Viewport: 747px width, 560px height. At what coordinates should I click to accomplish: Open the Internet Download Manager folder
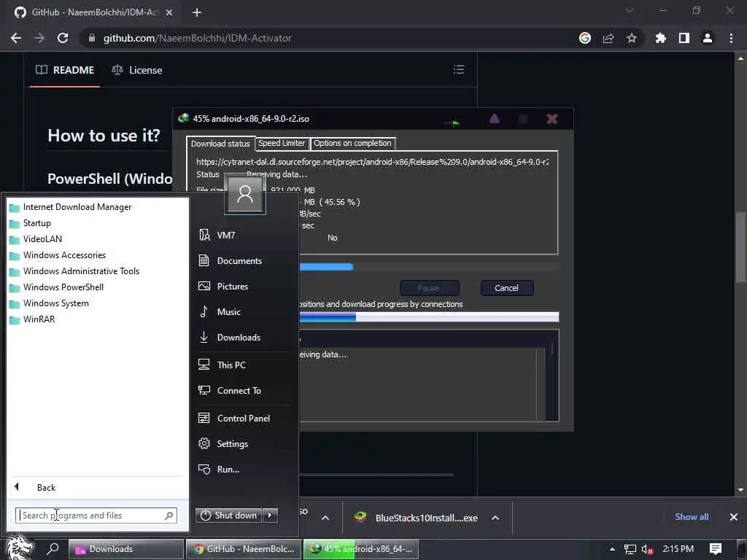[x=76, y=207]
